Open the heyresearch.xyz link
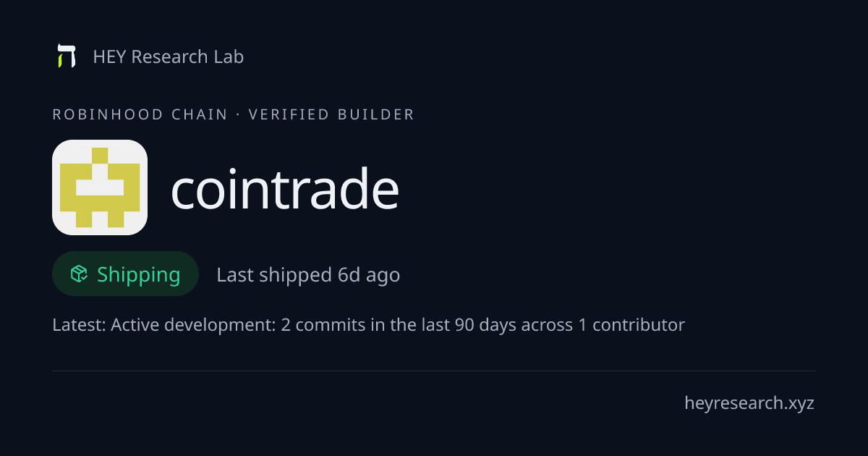The image size is (868, 456). point(749,403)
